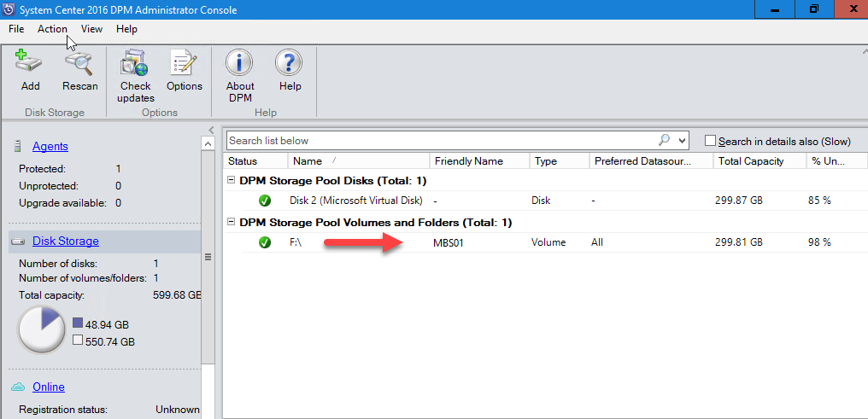Click the 98 % unallocated value
Image resolution: width=868 pixels, height=419 pixels.
coord(820,242)
